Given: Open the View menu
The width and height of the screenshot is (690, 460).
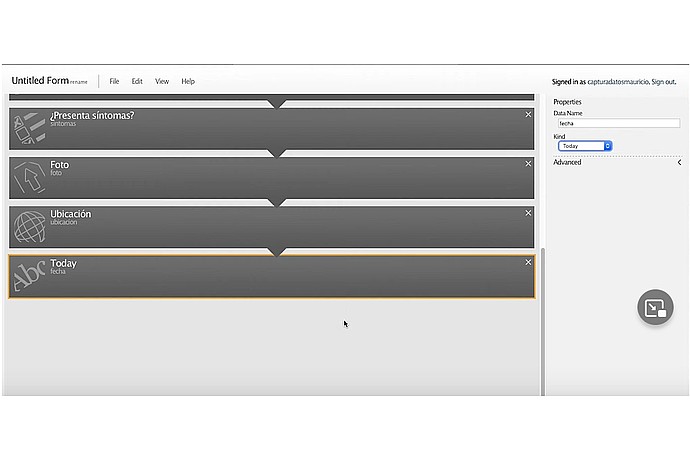Looking at the screenshot, I should tap(162, 81).
